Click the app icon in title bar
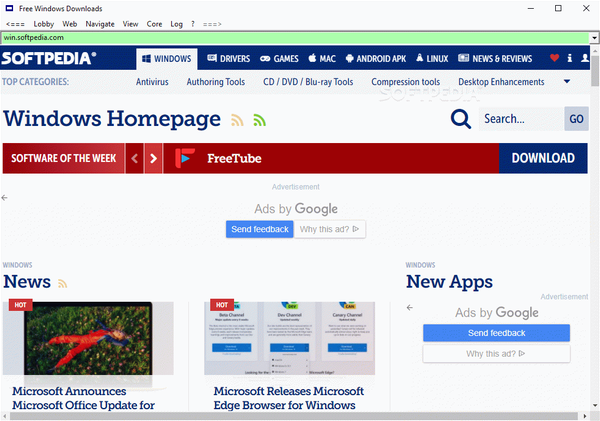600x421 pixels. (9, 8)
